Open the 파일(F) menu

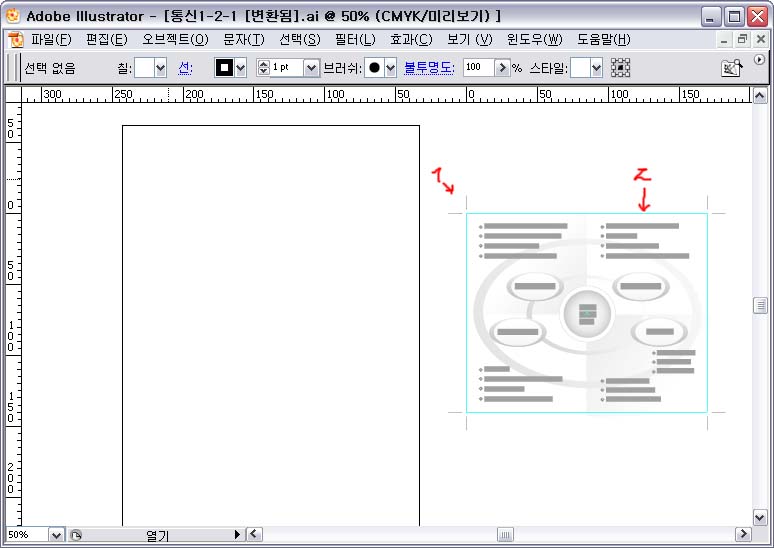click(x=51, y=40)
